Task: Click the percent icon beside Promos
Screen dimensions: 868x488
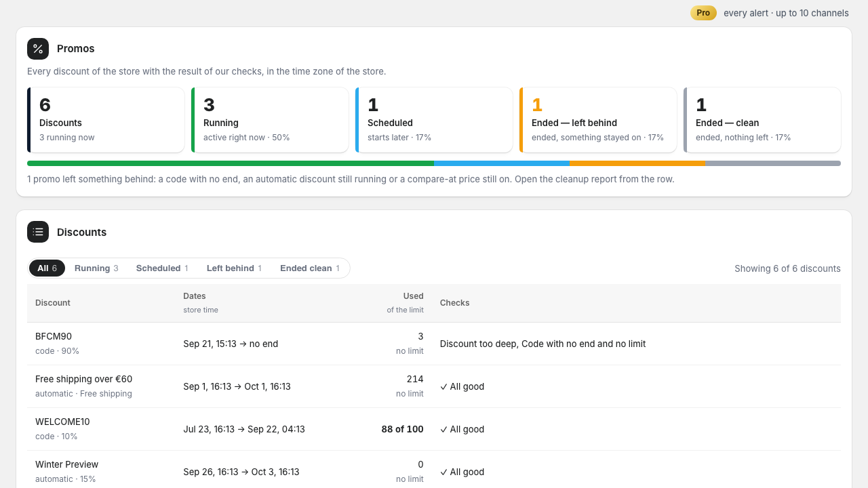Action: (38, 49)
